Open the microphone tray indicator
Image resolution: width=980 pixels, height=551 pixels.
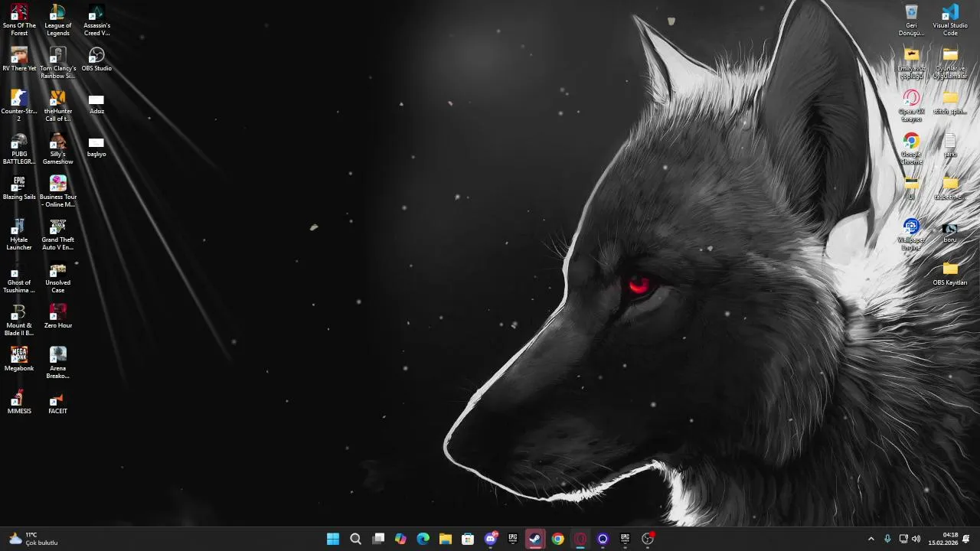(887, 539)
